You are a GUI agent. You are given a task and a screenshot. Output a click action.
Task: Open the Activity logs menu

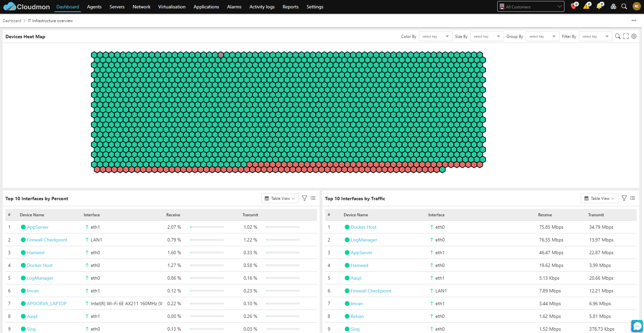tap(262, 7)
